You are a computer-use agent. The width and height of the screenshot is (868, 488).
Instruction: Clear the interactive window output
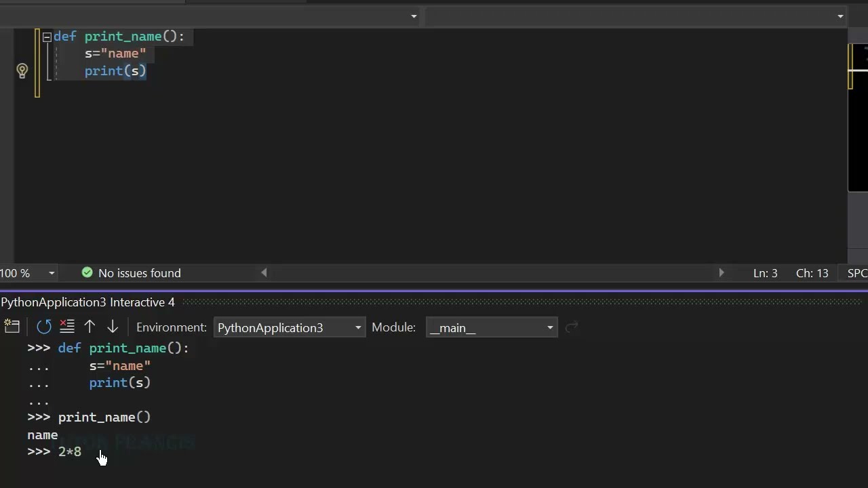66,327
